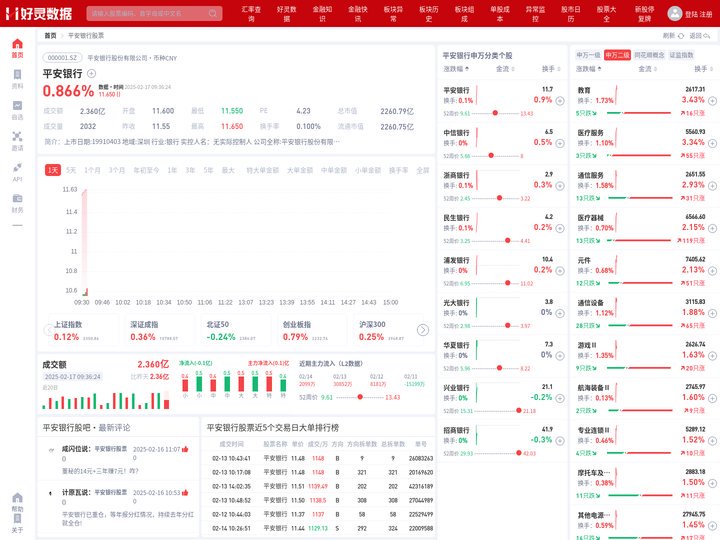Screen dimensions: 720x540
Task: Switch to 申万一级 tab
Action: click(588, 55)
